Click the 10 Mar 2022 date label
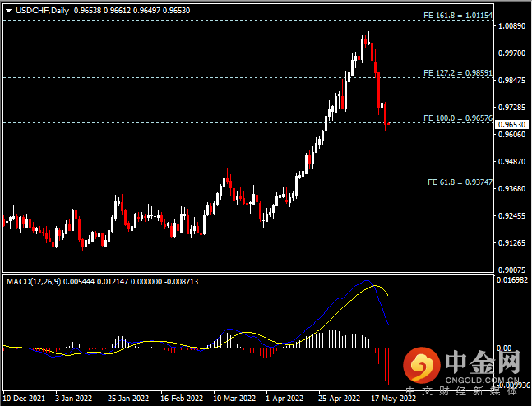This screenshot has width=532, height=406. (x=234, y=399)
